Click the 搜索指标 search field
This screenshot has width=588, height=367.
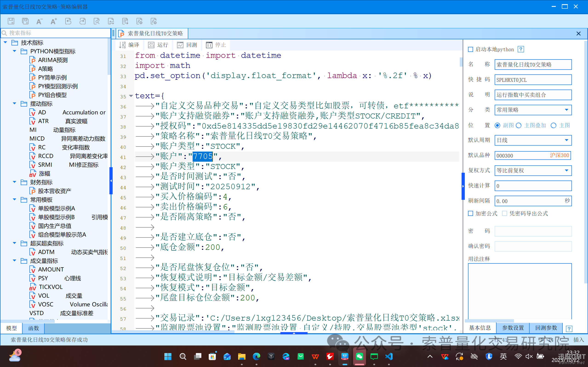[x=56, y=33]
